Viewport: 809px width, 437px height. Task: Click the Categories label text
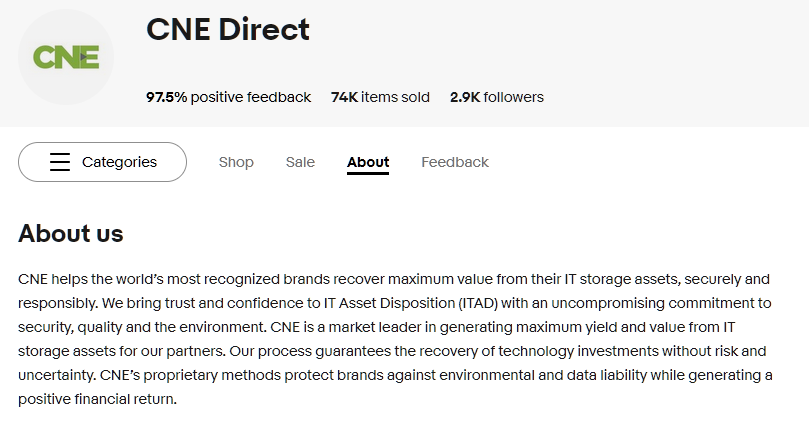[119, 162]
